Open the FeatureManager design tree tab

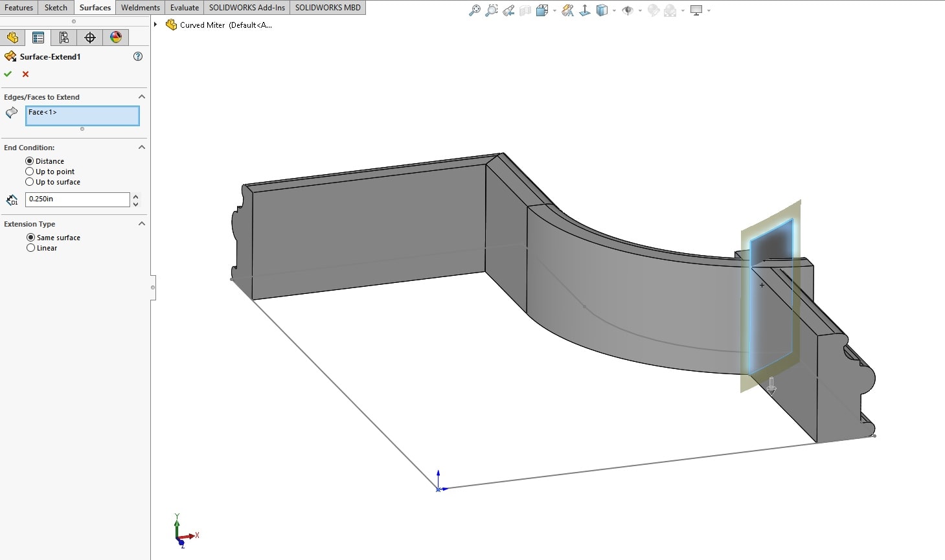pos(12,38)
